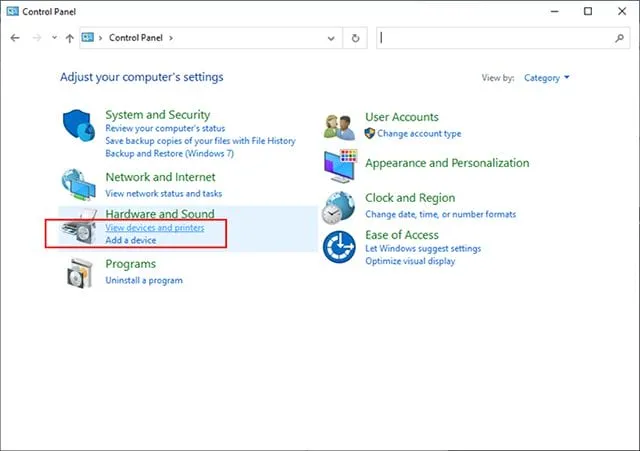The image size is (640, 451).
Task: Click the Control Panel search box
Action: (495, 38)
